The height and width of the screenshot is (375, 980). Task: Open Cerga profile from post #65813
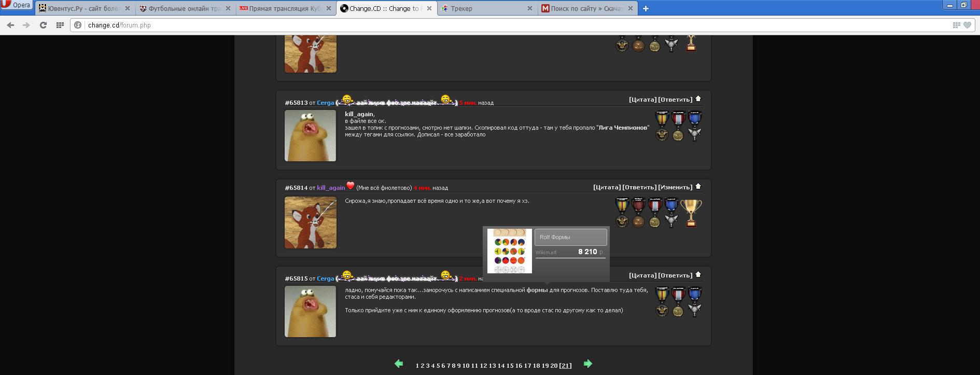point(326,103)
